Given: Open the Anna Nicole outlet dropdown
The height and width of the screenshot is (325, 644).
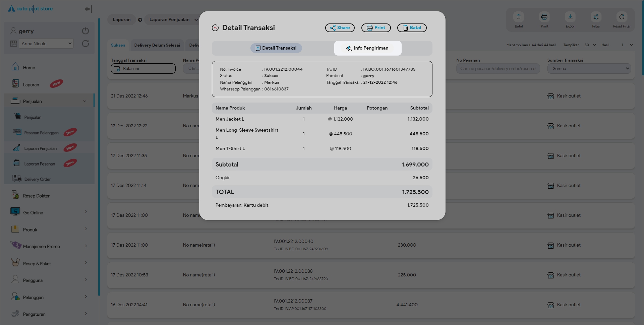Looking at the screenshot, I should 46,44.
